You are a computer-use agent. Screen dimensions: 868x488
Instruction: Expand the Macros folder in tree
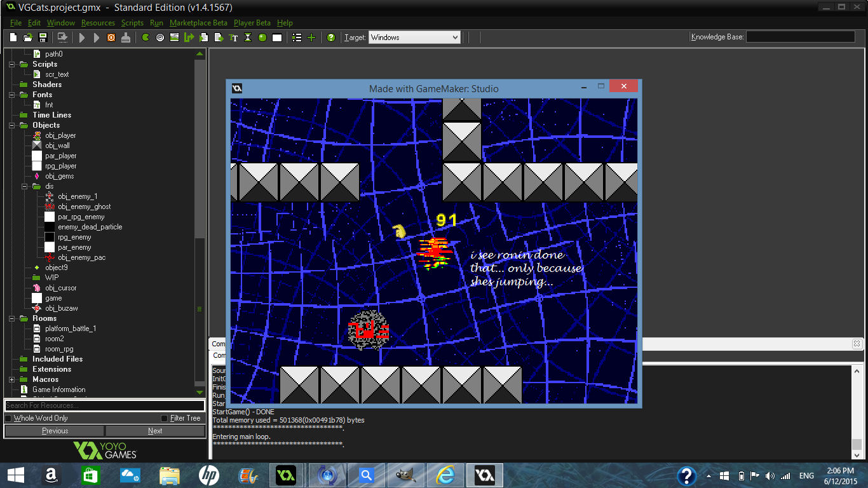[11, 379]
